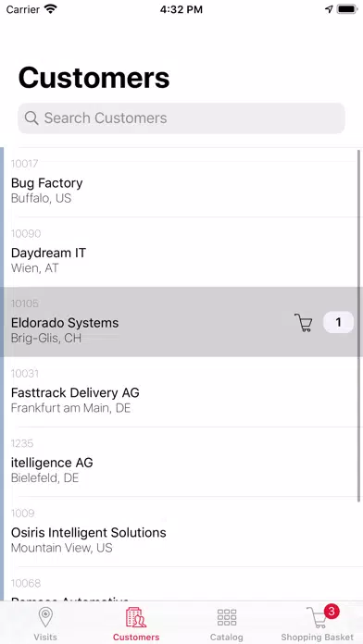363x644 pixels.
Task: Tap the Wi-Fi status icon
Action: pyautogui.click(x=51, y=9)
